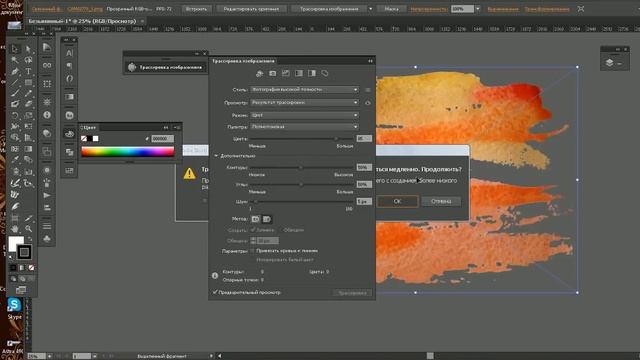Toggle Привязать кривые к линиям checkbox
Viewport: 640px width, 360px height.
(x=252, y=251)
